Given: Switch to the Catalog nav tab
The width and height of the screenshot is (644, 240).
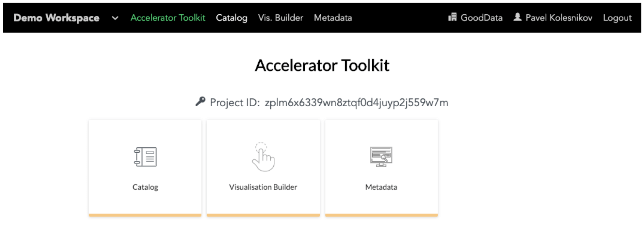Looking at the screenshot, I should (x=232, y=18).
